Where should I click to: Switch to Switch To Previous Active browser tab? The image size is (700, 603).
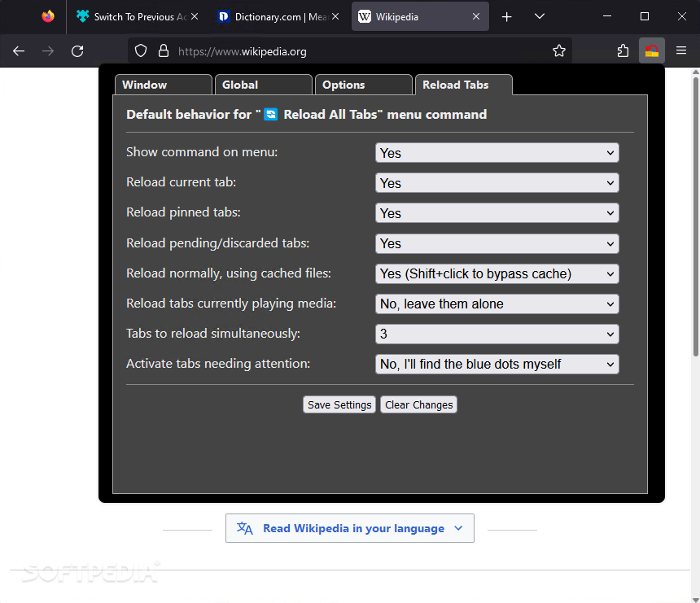[137, 16]
